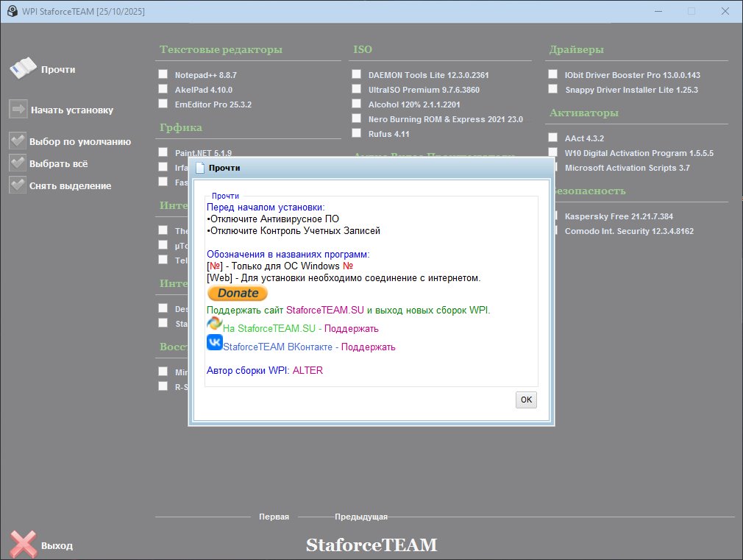Select IObit Driver Booster Pro checkbox
This screenshot has width=743, height=560.
(x=553, y=74)
